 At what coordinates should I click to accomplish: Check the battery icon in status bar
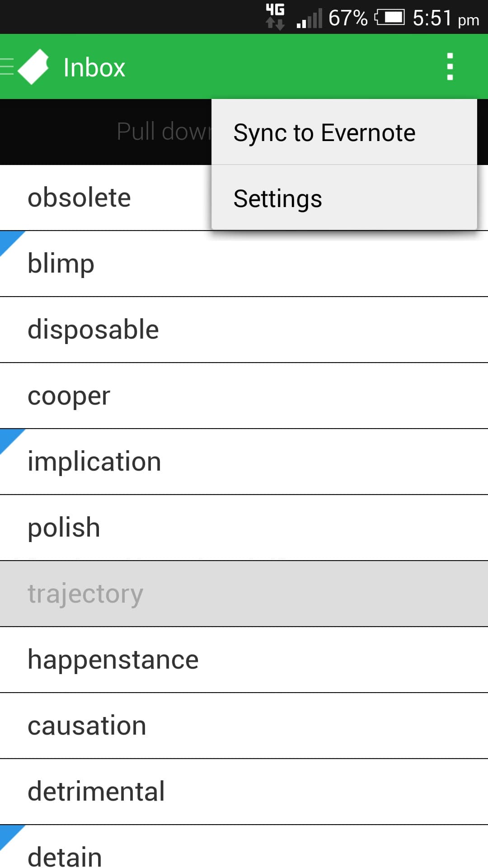[389, 18]
